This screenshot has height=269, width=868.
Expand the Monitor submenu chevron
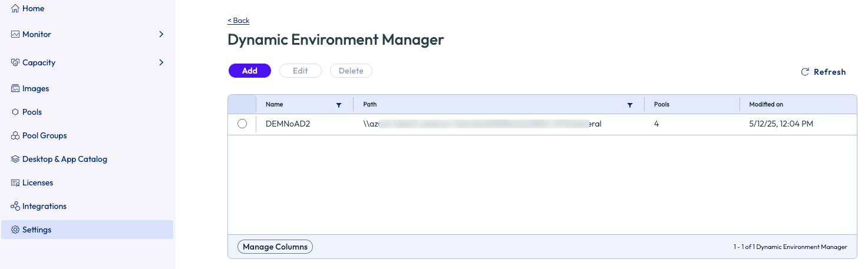click(x=161, y=34)
